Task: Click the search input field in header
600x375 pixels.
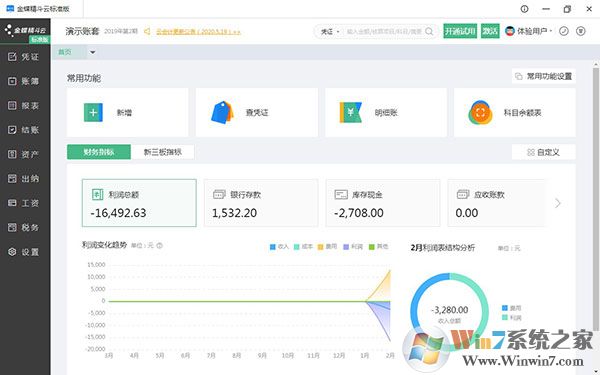Action: [384, 31]
